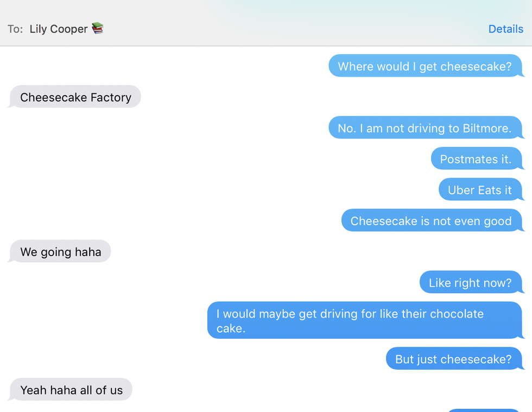The width and height of the screenshot is (532, 412).
Task: Select the 'We going haha' bubble
Action: click(60, 251)
